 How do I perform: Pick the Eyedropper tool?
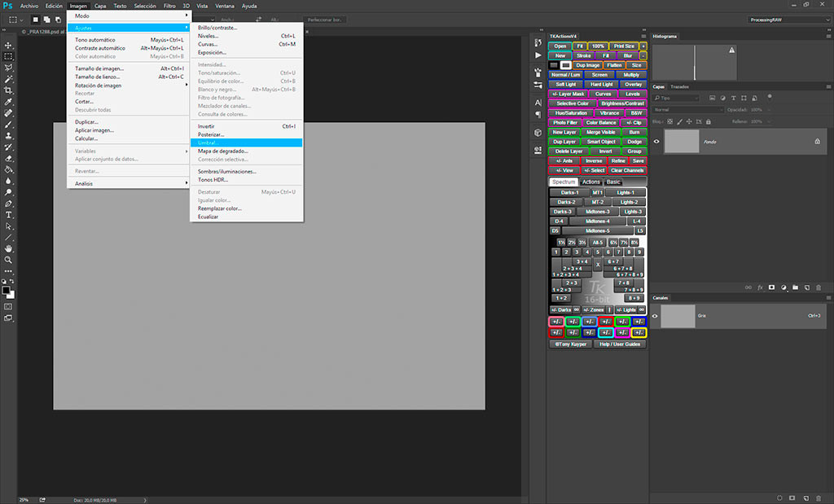click(8, 102)
